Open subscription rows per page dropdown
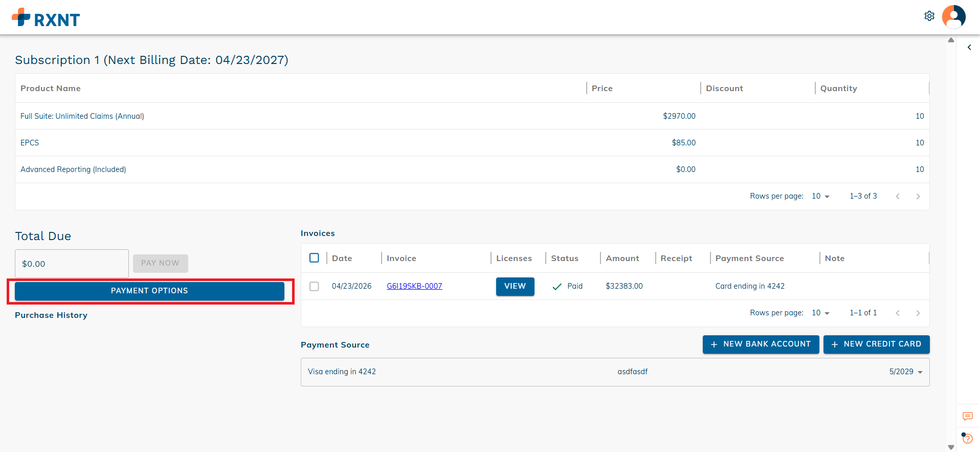 (x=820, y=197)
